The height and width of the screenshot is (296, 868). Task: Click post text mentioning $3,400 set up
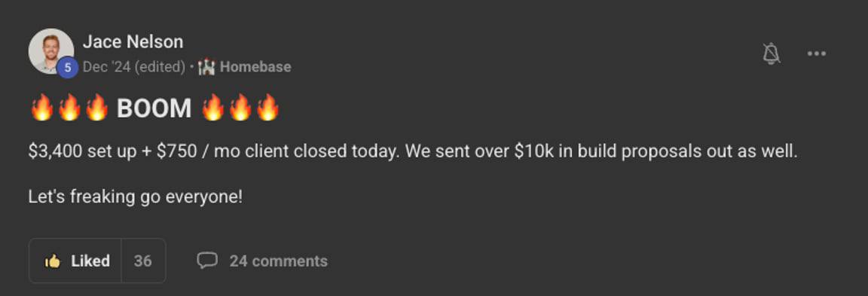413,151
